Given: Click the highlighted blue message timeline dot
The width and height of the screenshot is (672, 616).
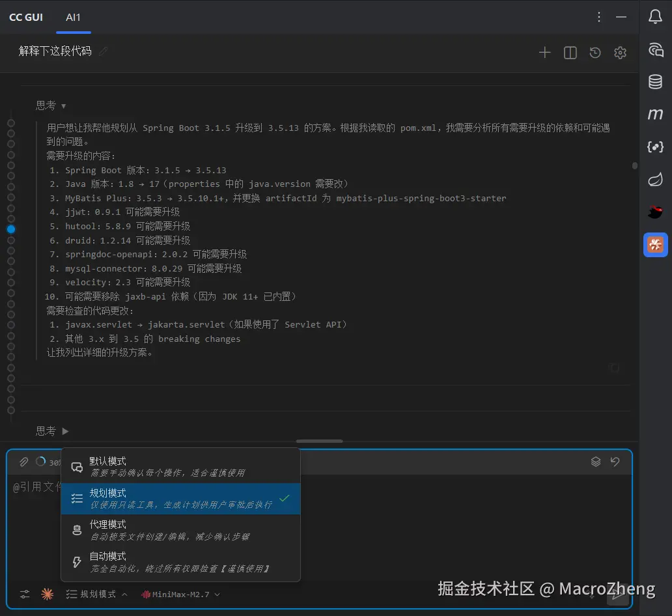Looking at the screenshot, I should pyautogui.click(x=11, y=229).
